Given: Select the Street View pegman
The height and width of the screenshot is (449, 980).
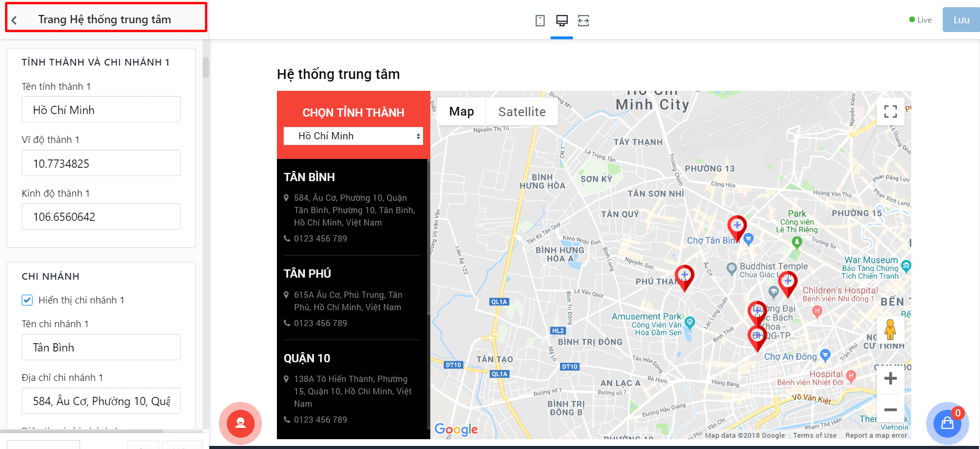Looking at the screenshot, I should click(890, 329).
